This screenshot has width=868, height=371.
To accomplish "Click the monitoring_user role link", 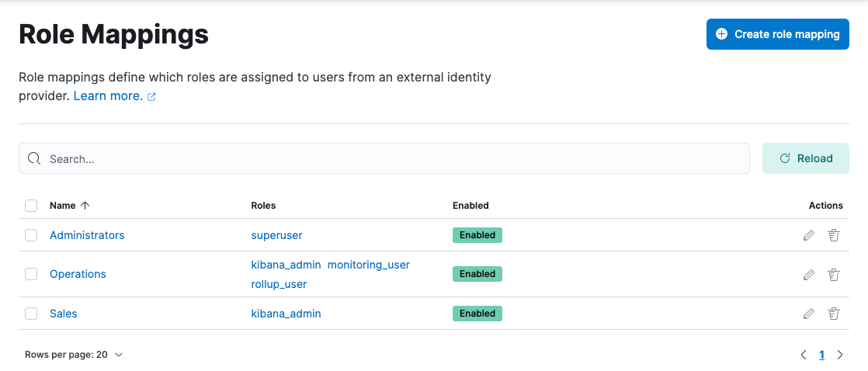I will (x=368, y=265).
